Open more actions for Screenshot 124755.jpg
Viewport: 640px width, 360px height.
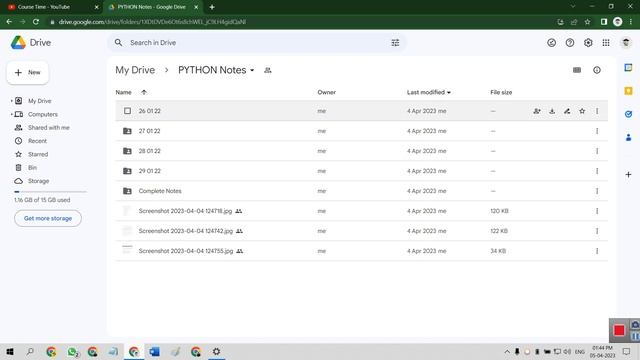click(597, 251)
